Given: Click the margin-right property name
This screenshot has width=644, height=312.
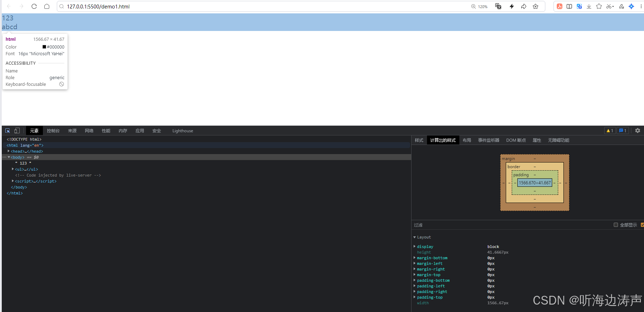Looking at the screenshot, I should [431, 269].
